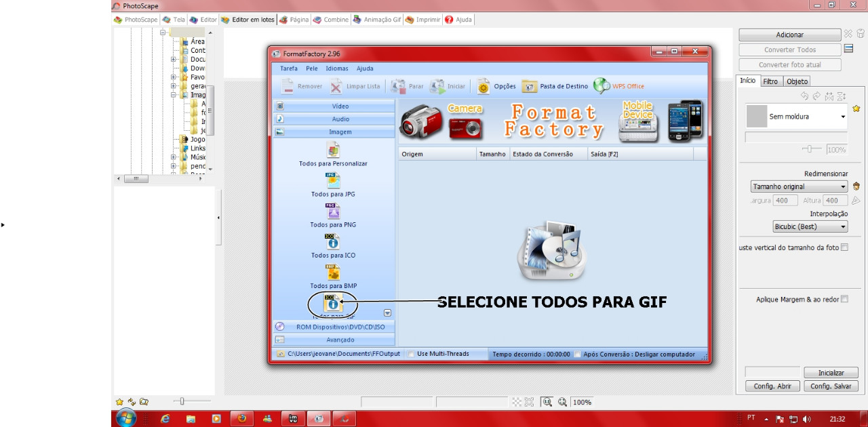Switch to the Filtro tab
868x427 pixels.
pos(770,81)
